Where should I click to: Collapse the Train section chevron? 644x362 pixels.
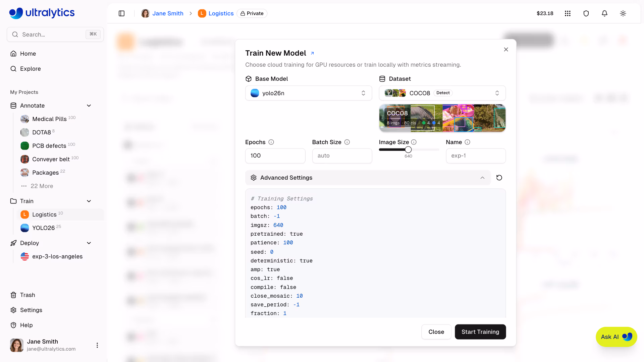point(89,201)
